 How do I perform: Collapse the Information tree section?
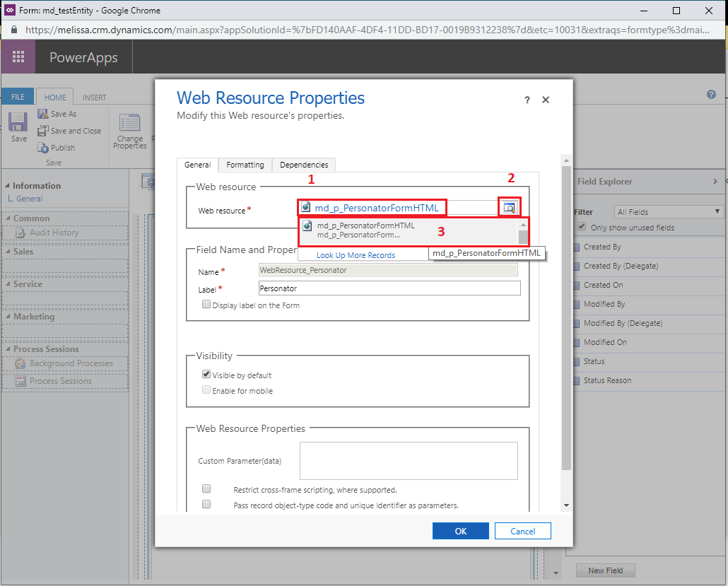pyautogui.click(x=7, y=185)
